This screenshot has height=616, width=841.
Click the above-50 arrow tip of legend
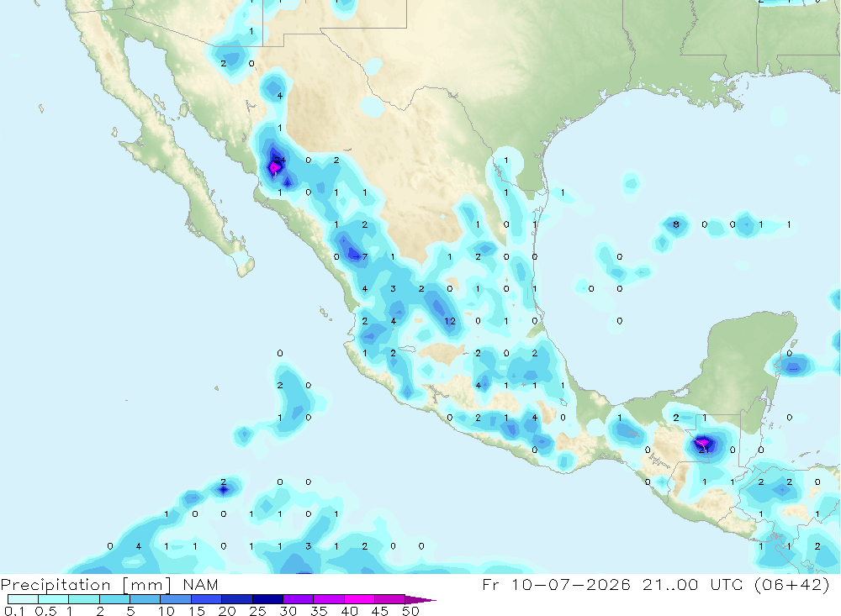pyautogui.click(x=420, y=600)
